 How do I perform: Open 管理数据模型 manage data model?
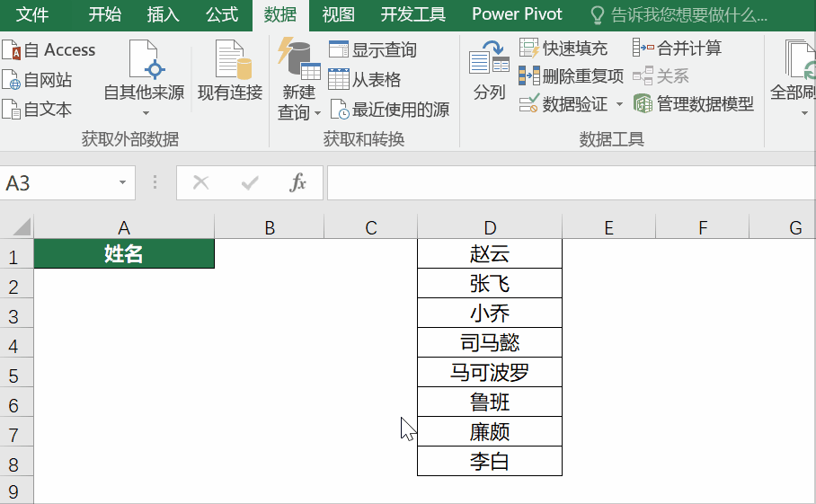tap(694, 104)
